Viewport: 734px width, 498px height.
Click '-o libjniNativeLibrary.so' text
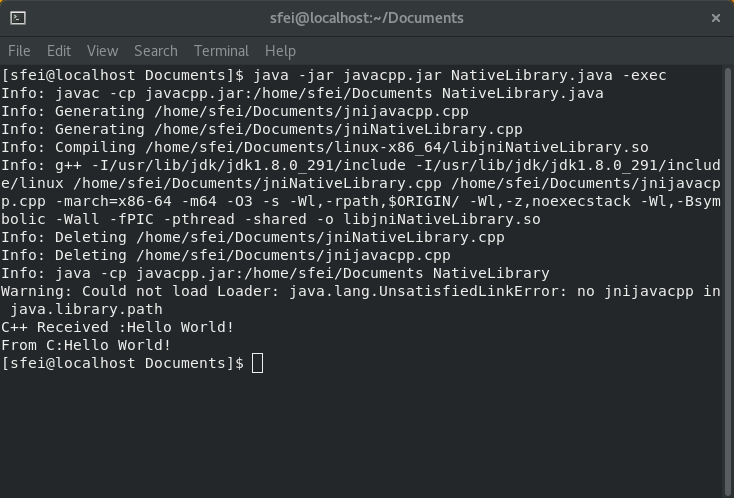(x=428, y=220)
